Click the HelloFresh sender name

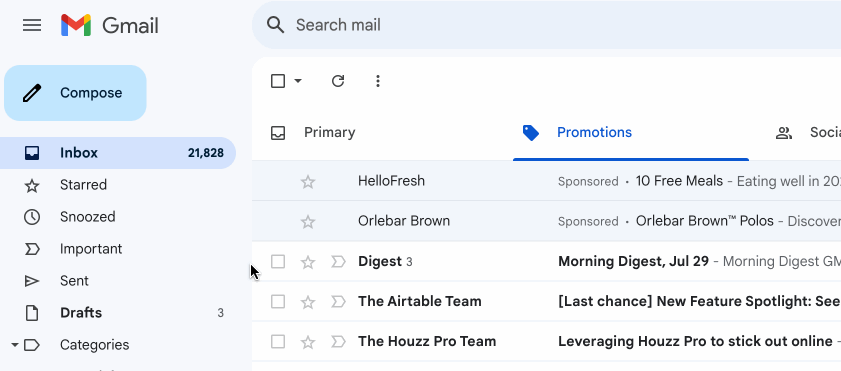391,181
